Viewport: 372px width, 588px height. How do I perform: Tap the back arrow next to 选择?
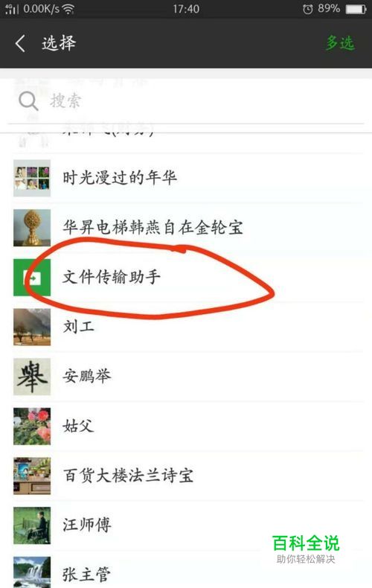(x=20, y=43)
